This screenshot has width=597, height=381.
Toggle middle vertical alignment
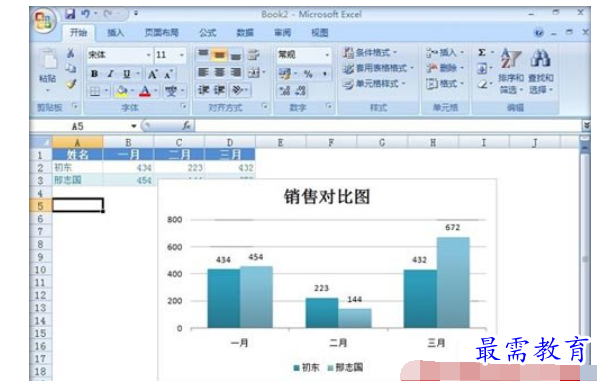[x=219, y=55]
